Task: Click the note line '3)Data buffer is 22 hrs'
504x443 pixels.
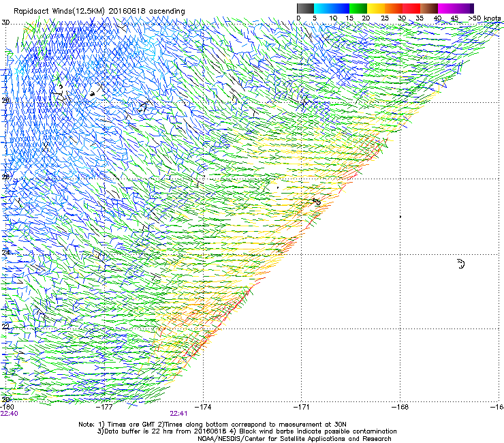Action: [x=247, y=431]
